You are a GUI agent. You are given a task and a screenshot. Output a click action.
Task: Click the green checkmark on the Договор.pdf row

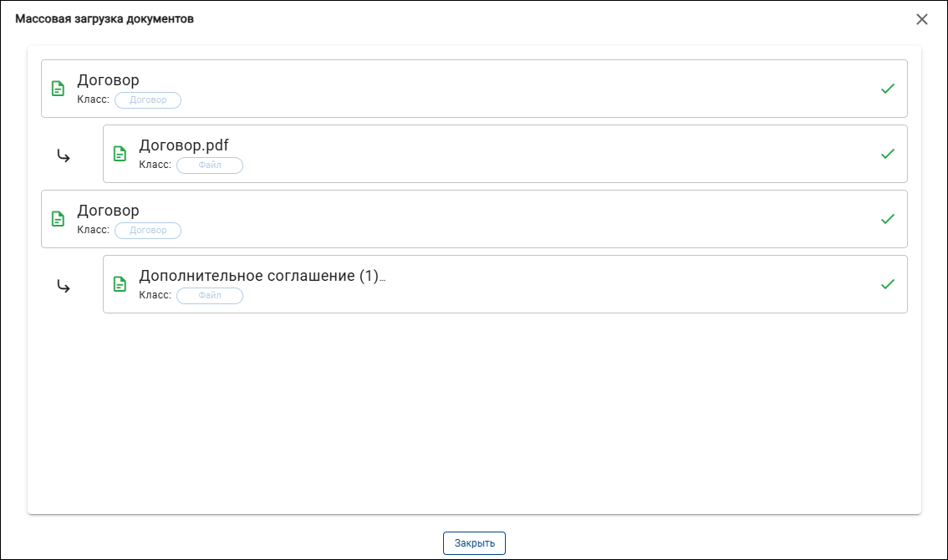[x=888, y=155]
